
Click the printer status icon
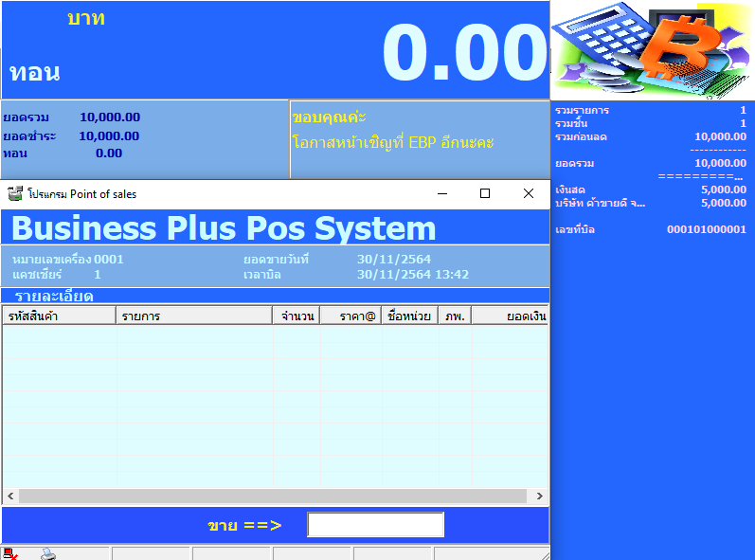[47, 553]
